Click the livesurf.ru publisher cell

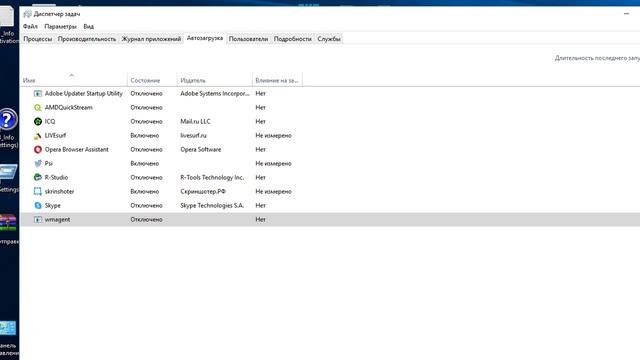coord(193,136)
